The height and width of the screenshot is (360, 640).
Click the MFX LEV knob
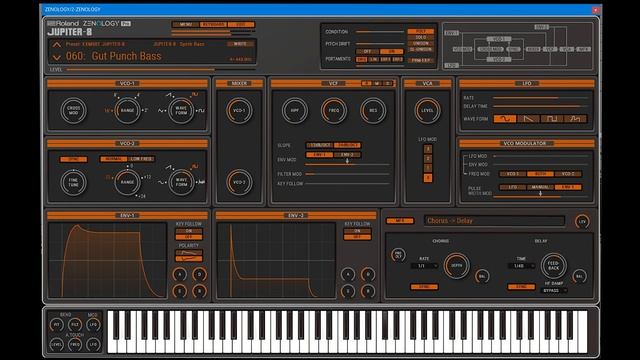coord(582,221)
